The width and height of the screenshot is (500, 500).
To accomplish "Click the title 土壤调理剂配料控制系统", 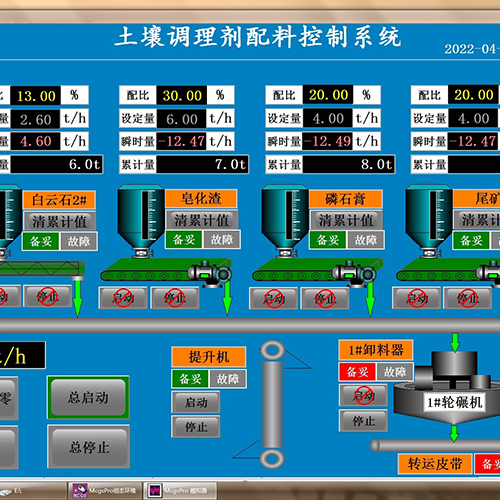I will tap(257, 37).
